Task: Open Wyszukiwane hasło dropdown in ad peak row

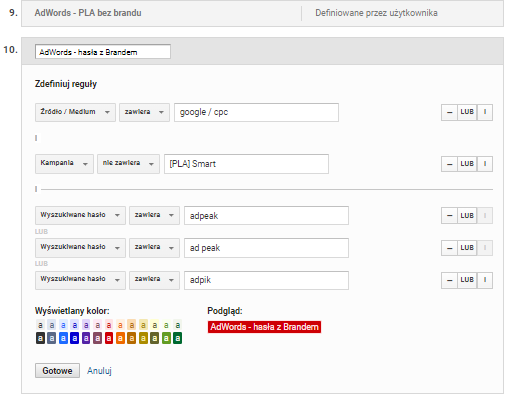Action: coord(80,248)
